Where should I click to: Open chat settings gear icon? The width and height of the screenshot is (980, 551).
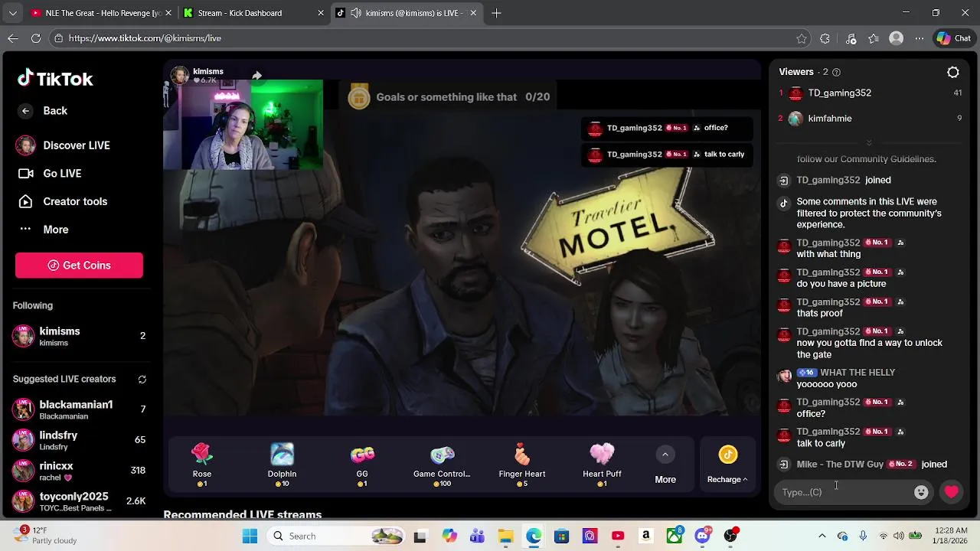953,72
